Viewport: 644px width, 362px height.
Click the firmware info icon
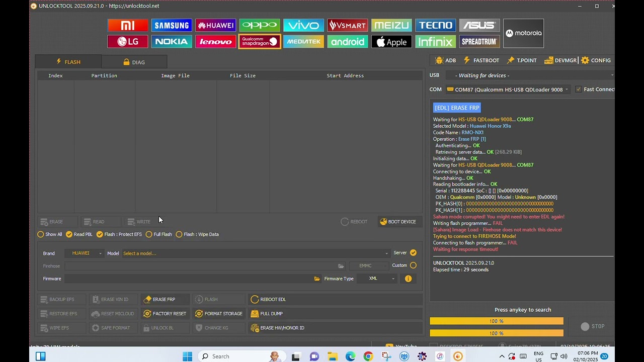click(x=408, y=279)
